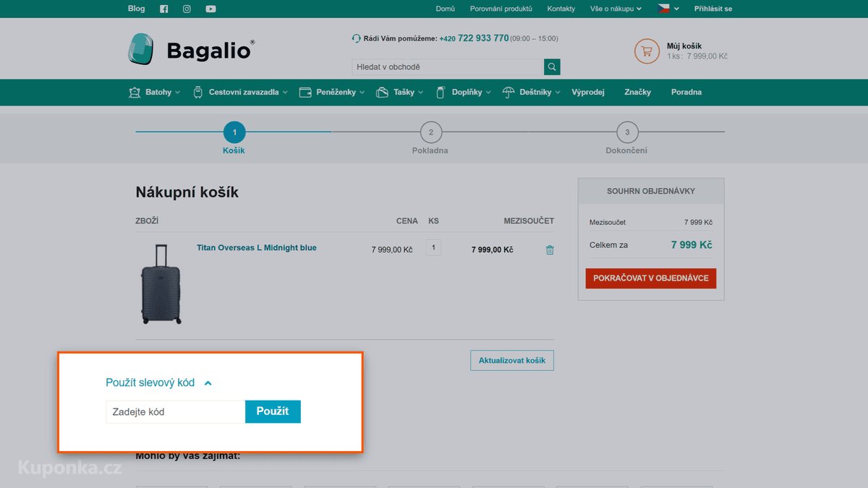The image size is (868, 488).
Task: Click the Zadejte kód input field
Action: (x=176, y=411)
